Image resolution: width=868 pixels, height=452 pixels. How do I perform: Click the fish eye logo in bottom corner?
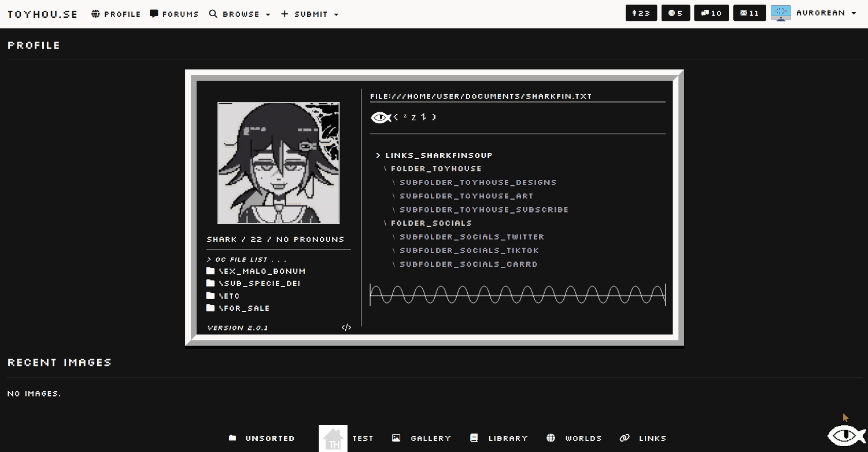click(x=846, y=435)
